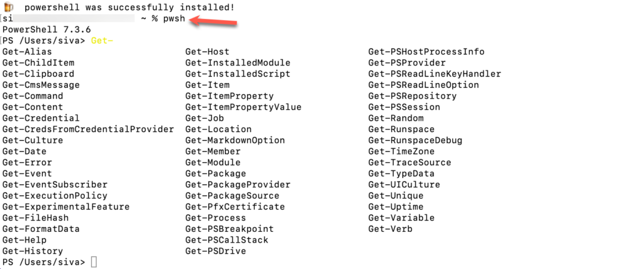Click the Get-PSDrive entry
The width and height of the screenshot is (644, 269).
point(216,251)
